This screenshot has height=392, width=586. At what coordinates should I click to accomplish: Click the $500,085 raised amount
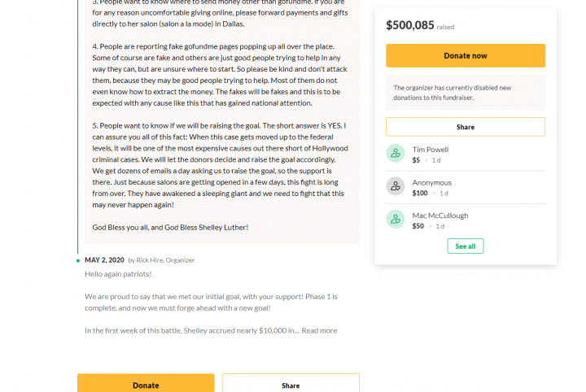(410, 25)
